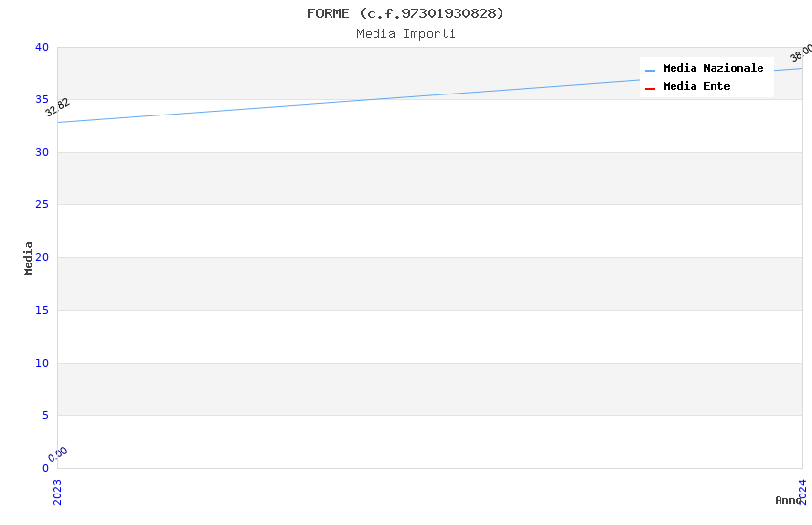Click the 25 y-axis tick label
Screen dimensions: 812x525
pyautogui.click(x=42, y=205)
